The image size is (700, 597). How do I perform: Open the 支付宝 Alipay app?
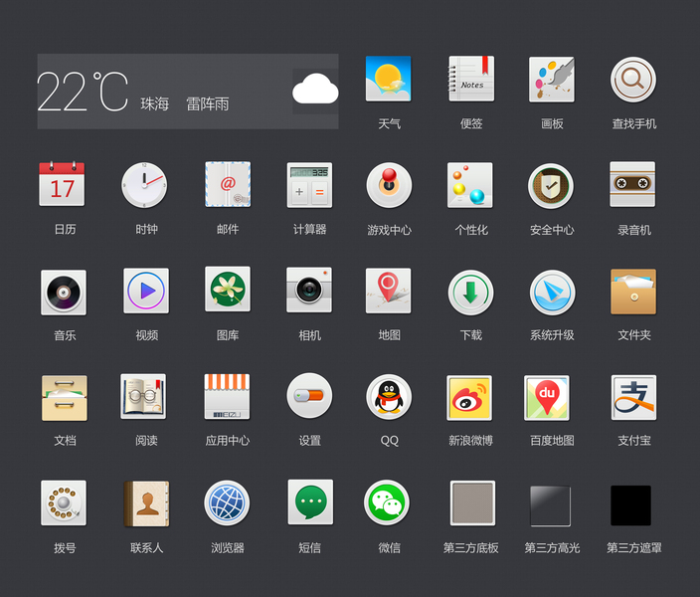coord(633,397)
